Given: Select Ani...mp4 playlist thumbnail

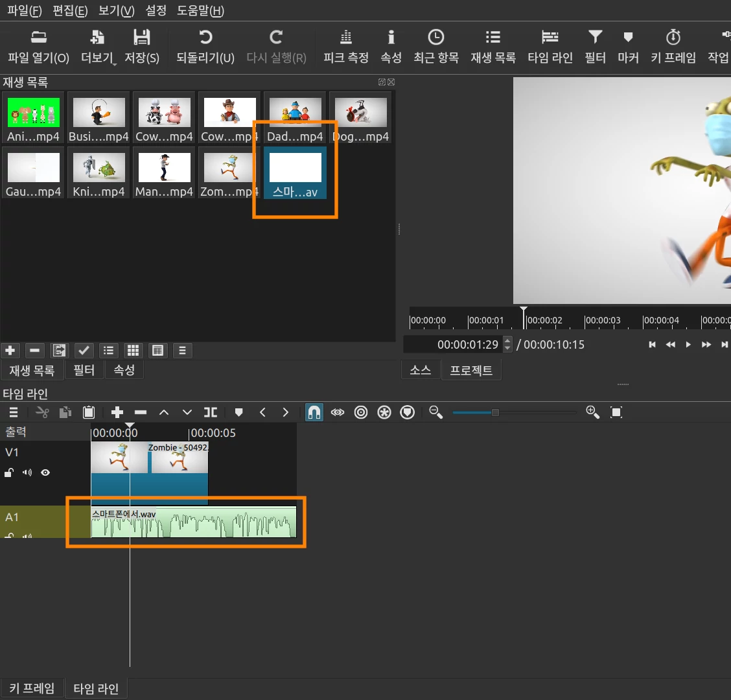Looking at the screenshot, I should click(x=33, y=118).
